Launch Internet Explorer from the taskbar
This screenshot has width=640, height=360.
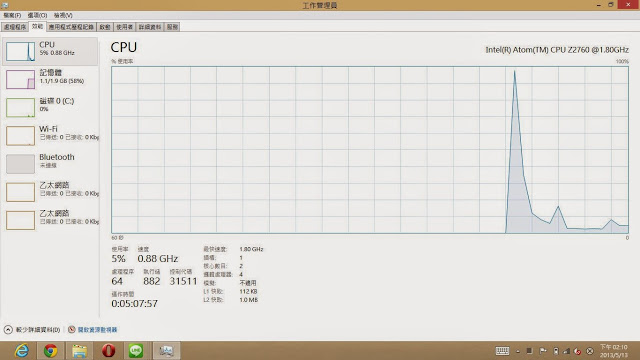(22, 351)
